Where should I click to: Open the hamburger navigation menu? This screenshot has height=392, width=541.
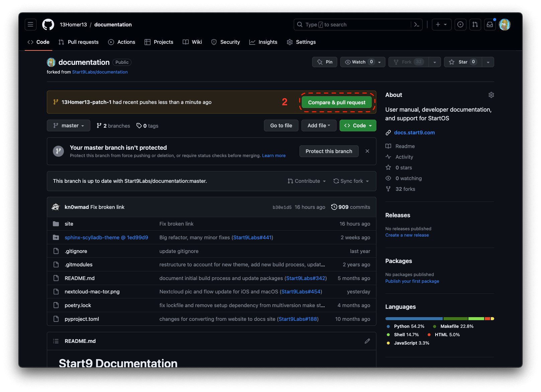[x=30, y=24]
